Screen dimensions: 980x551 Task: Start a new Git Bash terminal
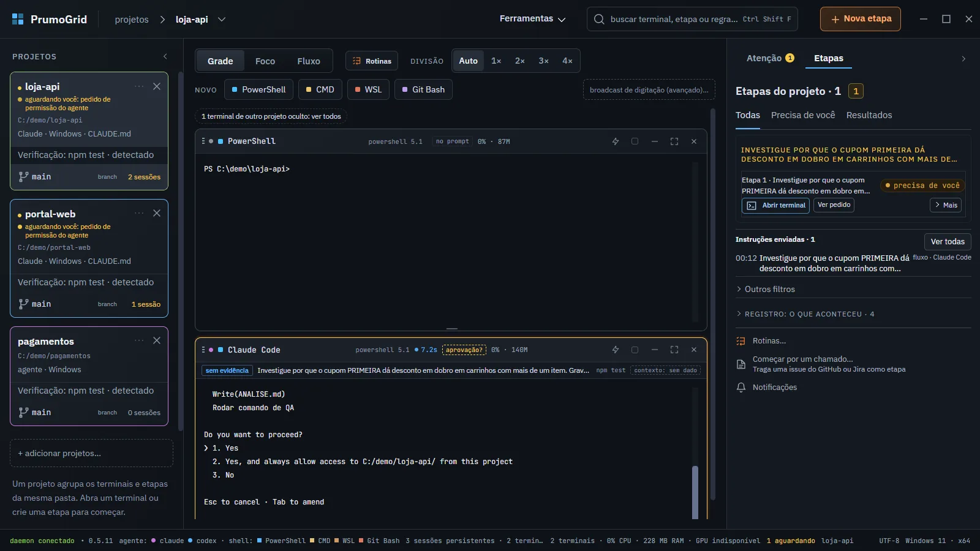point(423,89)
